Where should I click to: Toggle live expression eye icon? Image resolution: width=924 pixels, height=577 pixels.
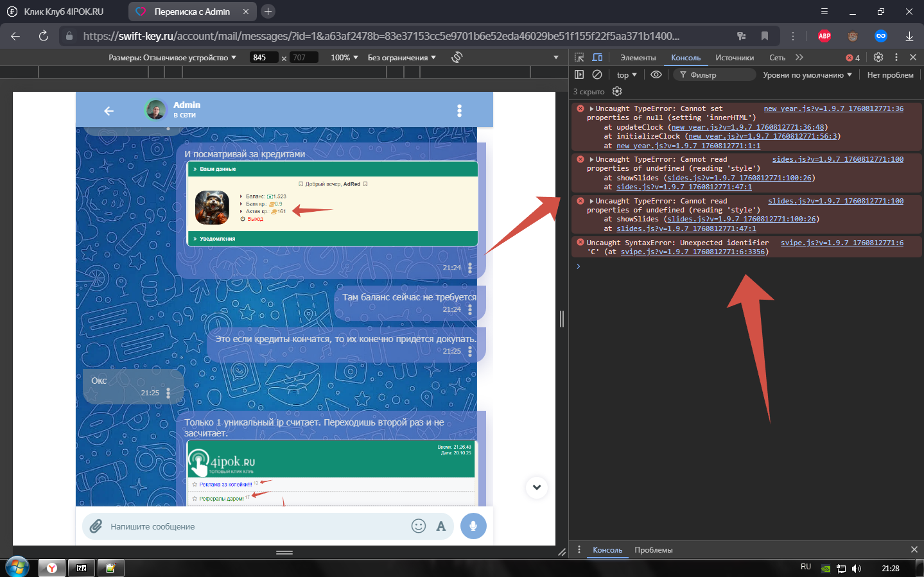(656, 74)
